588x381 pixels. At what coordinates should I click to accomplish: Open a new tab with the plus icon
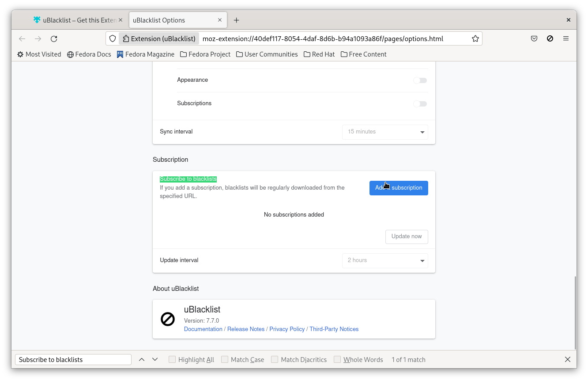pyautogui.click(x=236, y=20)
